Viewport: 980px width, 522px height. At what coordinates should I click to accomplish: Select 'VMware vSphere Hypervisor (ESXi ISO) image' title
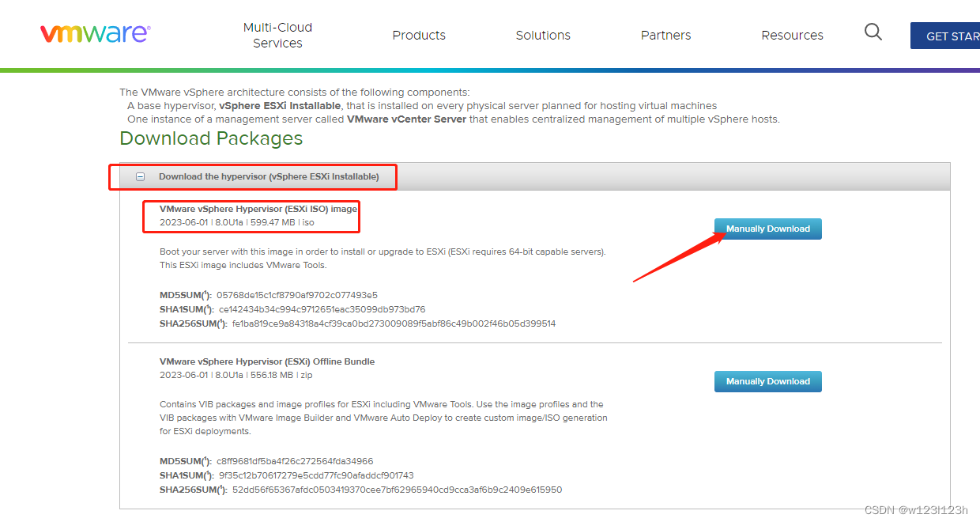258,209
